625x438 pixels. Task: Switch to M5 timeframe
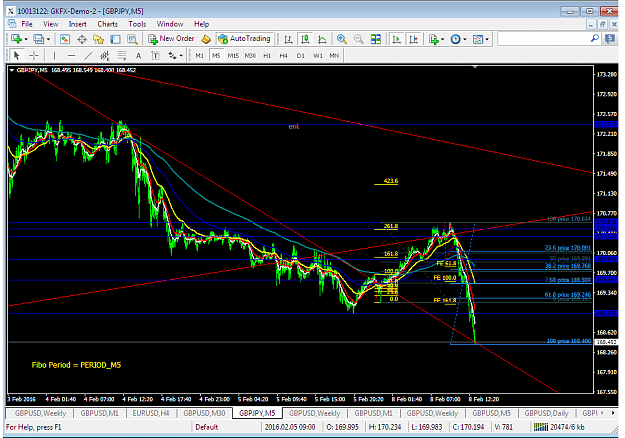pos(216,55)
